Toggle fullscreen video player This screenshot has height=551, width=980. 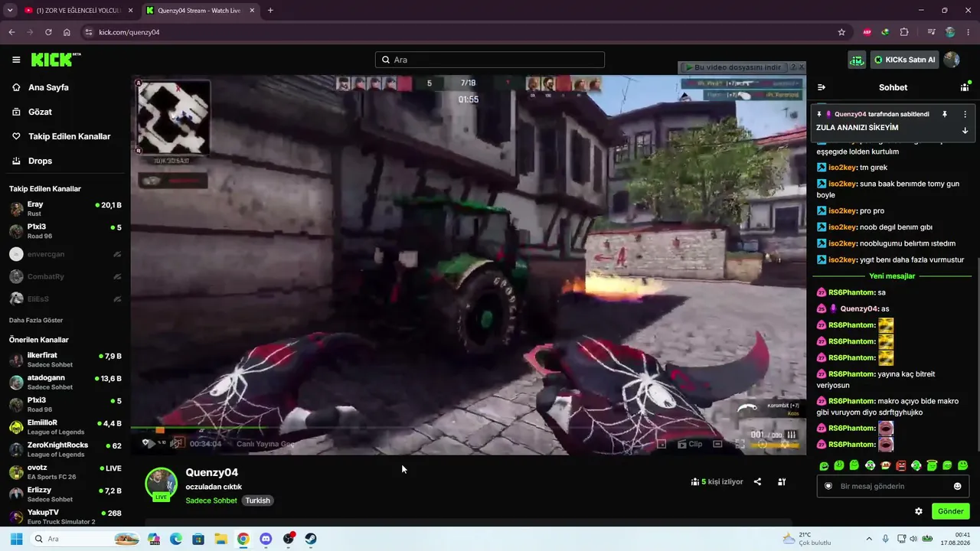pos(740,444)
